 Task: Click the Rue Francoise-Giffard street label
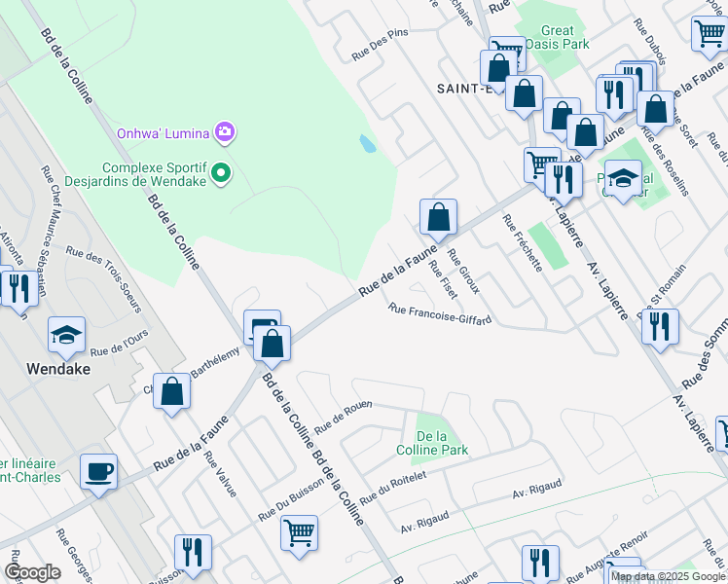[x=440, y=314]
